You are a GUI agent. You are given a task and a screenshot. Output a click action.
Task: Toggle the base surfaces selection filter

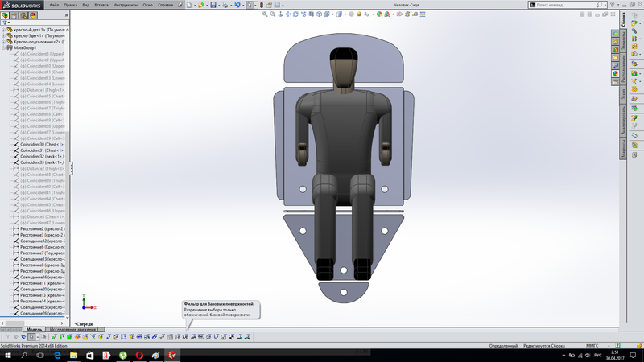(x=184, y=337)
